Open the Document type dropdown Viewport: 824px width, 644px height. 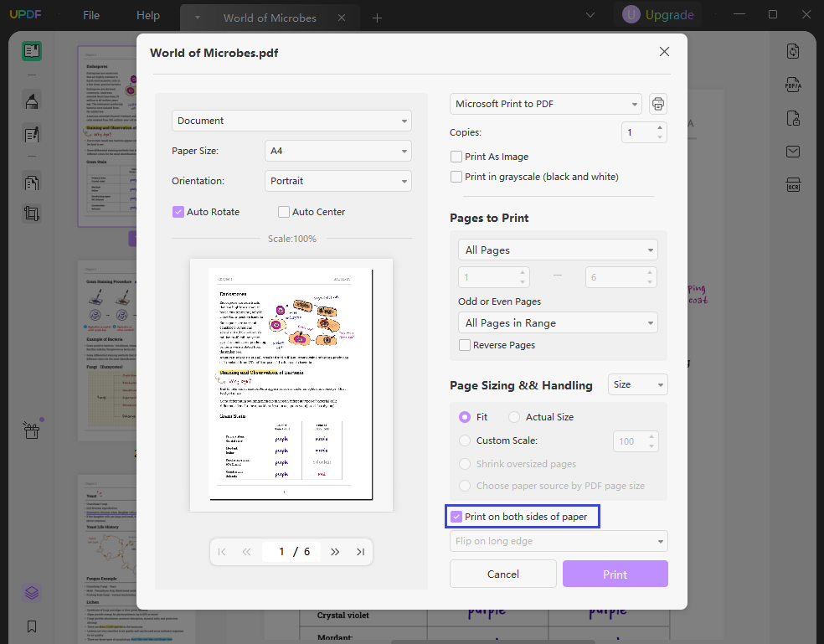tap(291, 121)
